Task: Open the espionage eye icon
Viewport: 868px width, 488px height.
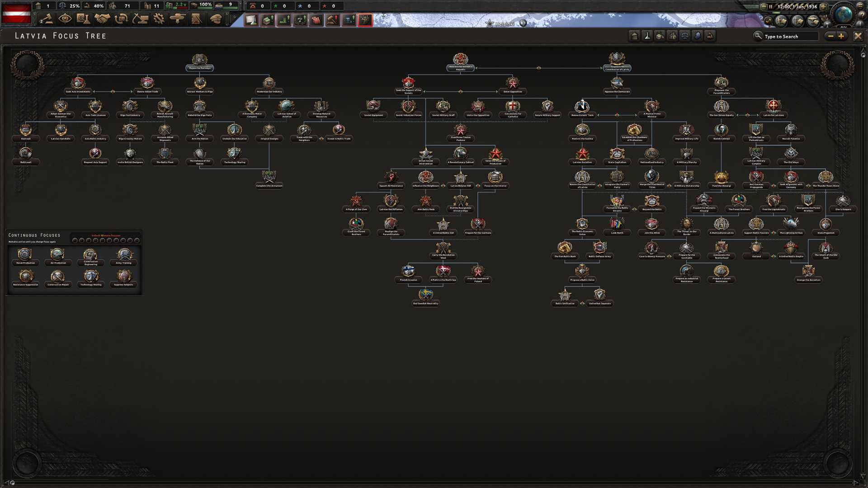Action: pyautogui.click(x=66, y=19)
